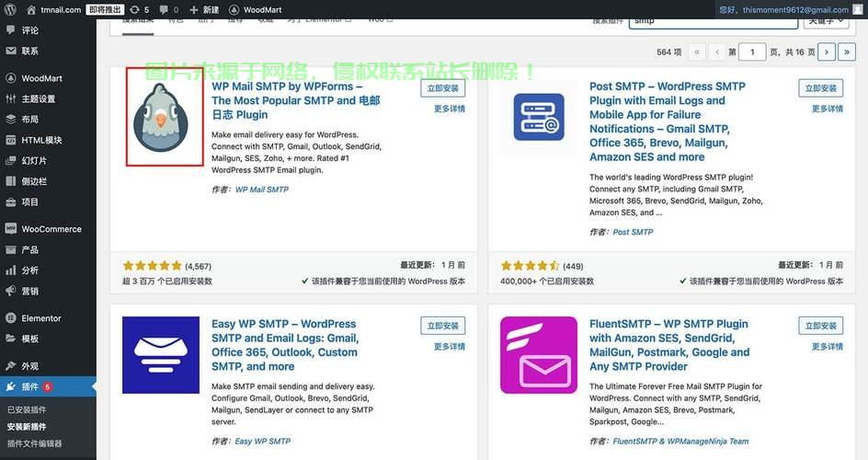Open 更多详情 for Post SMTP
The image size is (868, 460).
pos(827,109)
